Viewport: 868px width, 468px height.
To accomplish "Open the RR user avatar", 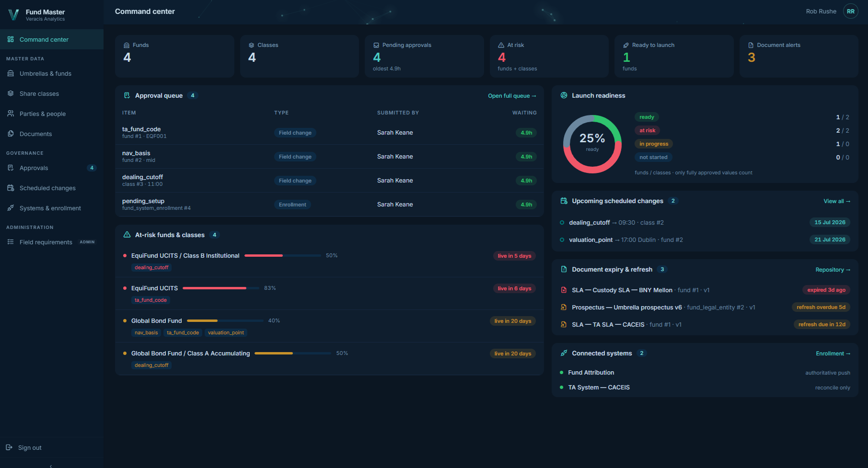I will click(851, 11).
